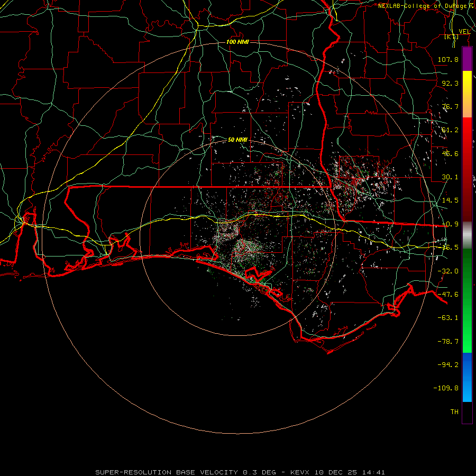Click the -63.1 velocity scale value
This screenshot has height=476, width=476.
pos(448,318)
